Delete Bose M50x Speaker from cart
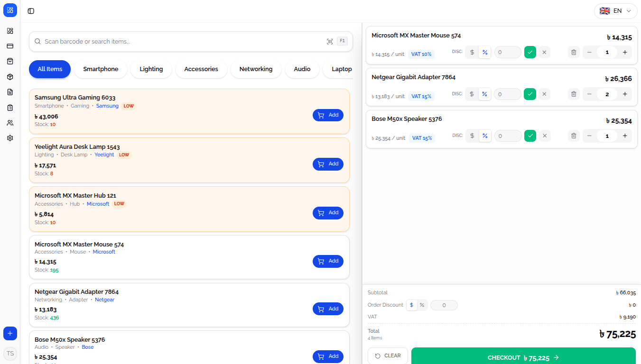The width and height of the screenshot is (641, 364). click(574, 136)
